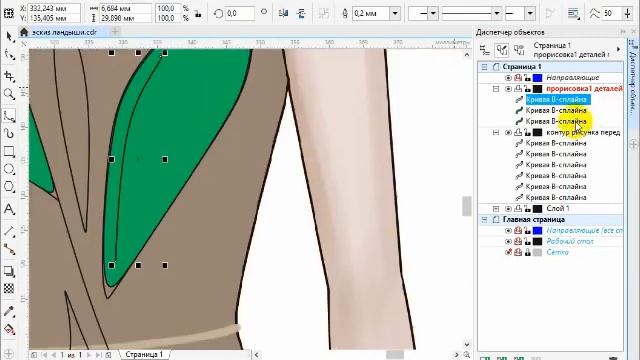Click the blue swatch of Направляющие on Страница 1
The height and width of the screenshot is (360, 640).
(x=538, y=78)
